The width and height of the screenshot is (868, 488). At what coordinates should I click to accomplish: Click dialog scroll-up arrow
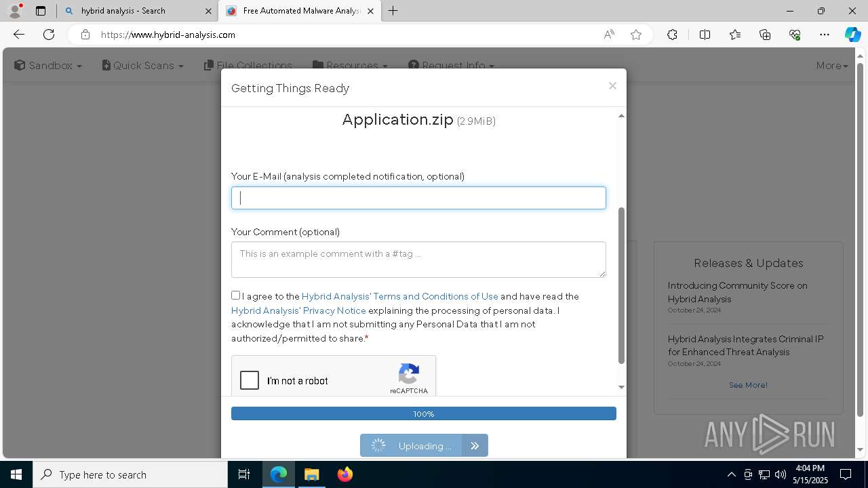(x=621, y=116)
